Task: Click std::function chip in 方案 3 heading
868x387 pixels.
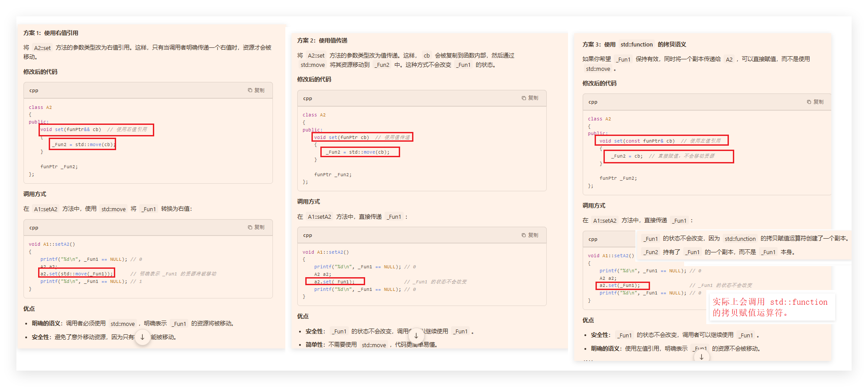Action: tap(636, 44)
